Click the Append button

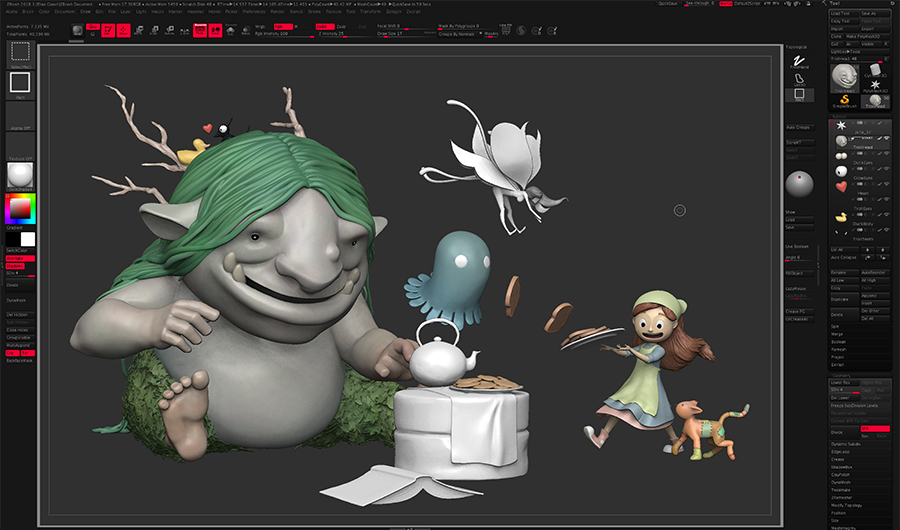click(x=875, y=295)
